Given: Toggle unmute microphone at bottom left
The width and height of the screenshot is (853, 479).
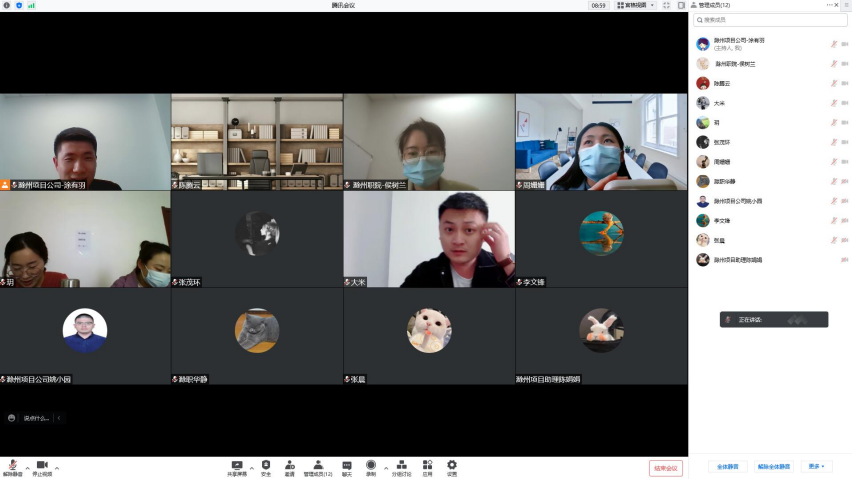Looking at the screenshot, I should point(13,466).
